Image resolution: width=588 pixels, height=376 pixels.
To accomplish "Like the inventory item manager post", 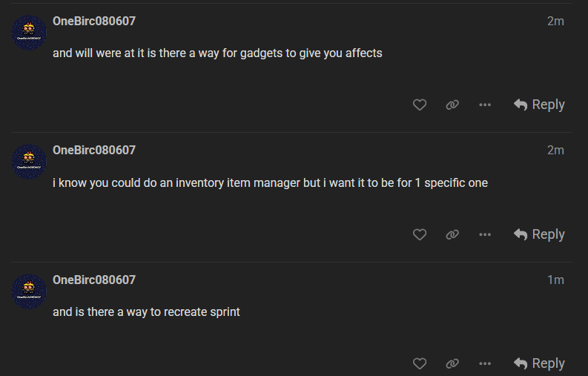I will [420, 234].
